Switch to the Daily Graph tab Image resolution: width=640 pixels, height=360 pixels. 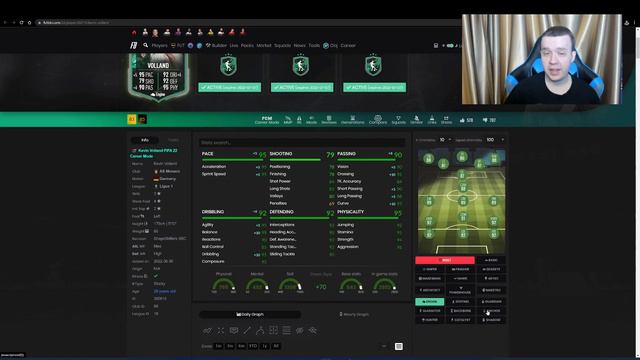(250, 314)
